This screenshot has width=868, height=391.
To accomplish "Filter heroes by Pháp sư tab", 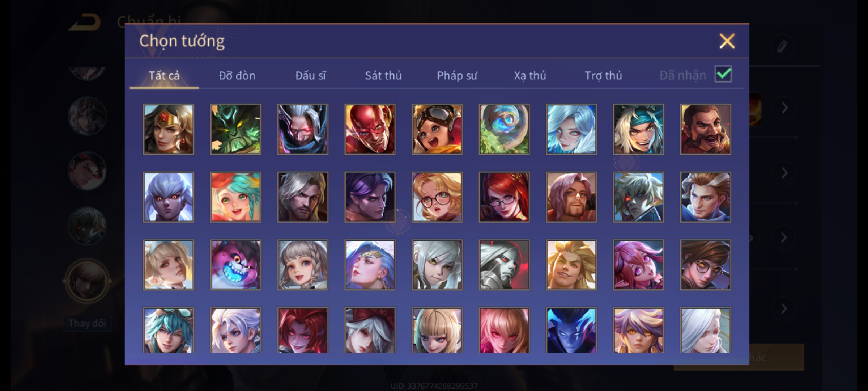I will pos(457,75).
